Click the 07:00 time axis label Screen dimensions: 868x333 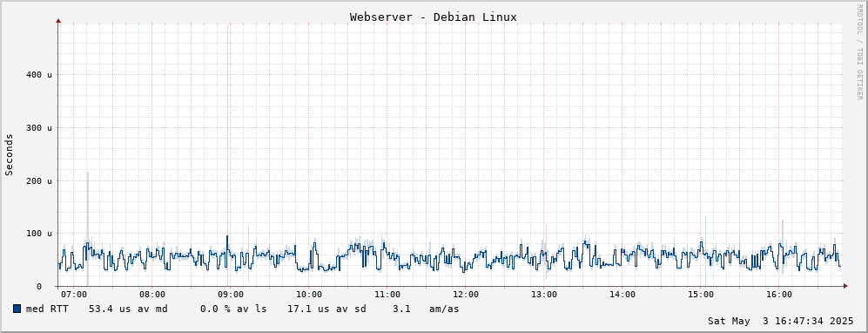(x=74, y=295)
